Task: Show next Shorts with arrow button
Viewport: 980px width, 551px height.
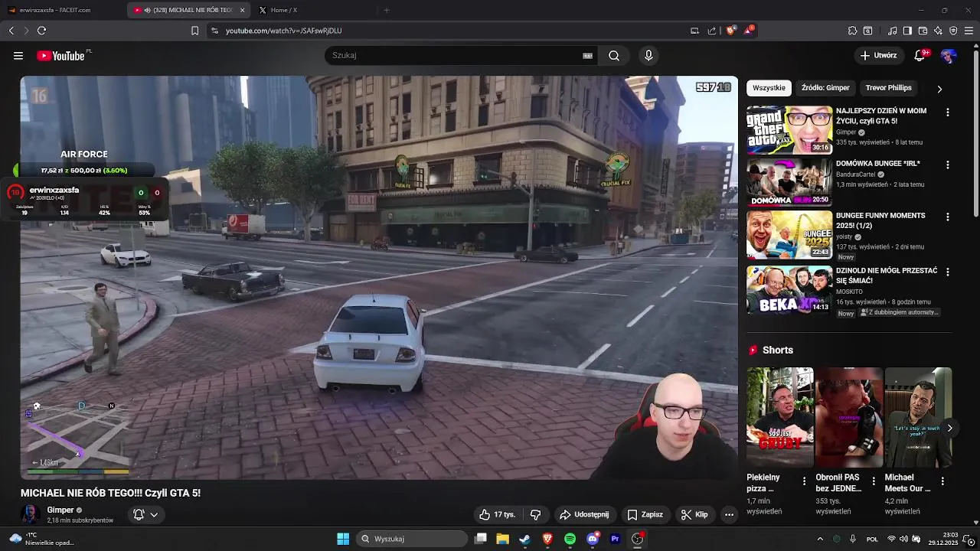Action: [x=949, y=428]
